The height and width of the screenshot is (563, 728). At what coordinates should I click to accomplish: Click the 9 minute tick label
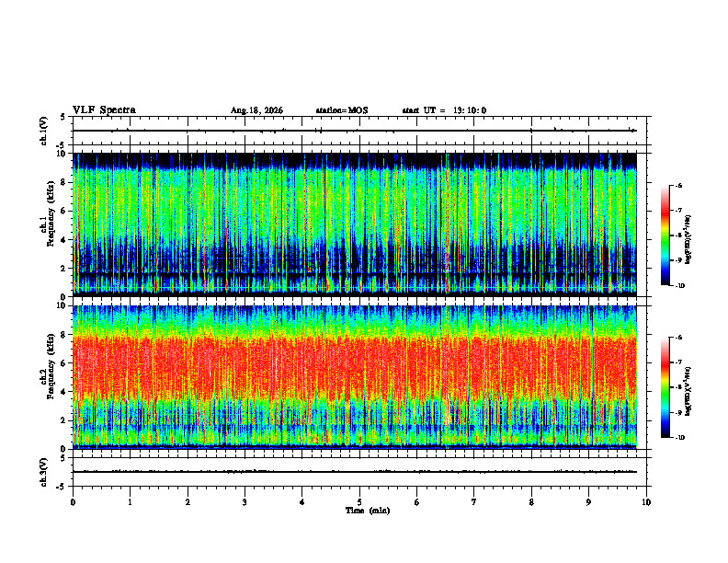tap(588, 502)
